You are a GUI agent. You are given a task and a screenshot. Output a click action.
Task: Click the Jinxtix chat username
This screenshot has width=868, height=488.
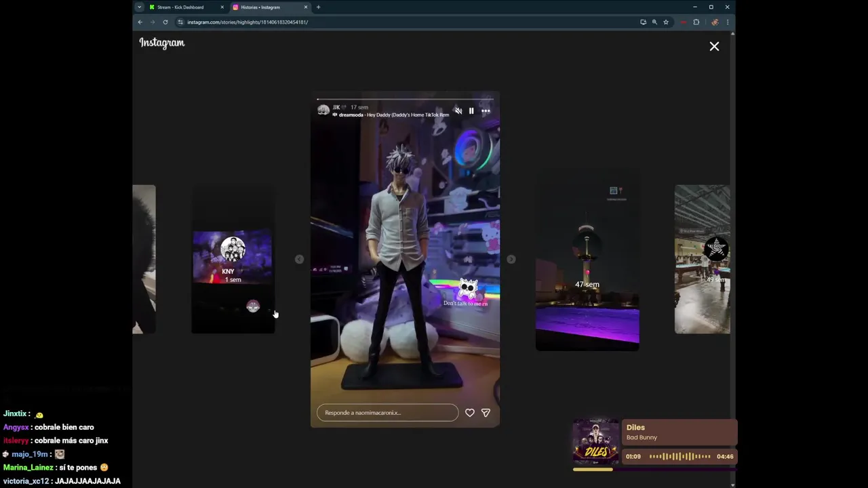pyautogui.click(x=14, y=413)
